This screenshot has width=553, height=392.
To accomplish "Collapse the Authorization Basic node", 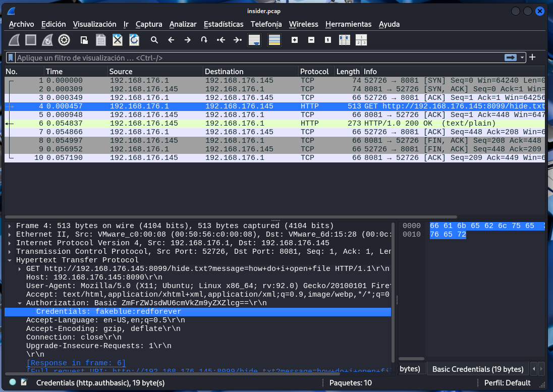I will 20,303.
